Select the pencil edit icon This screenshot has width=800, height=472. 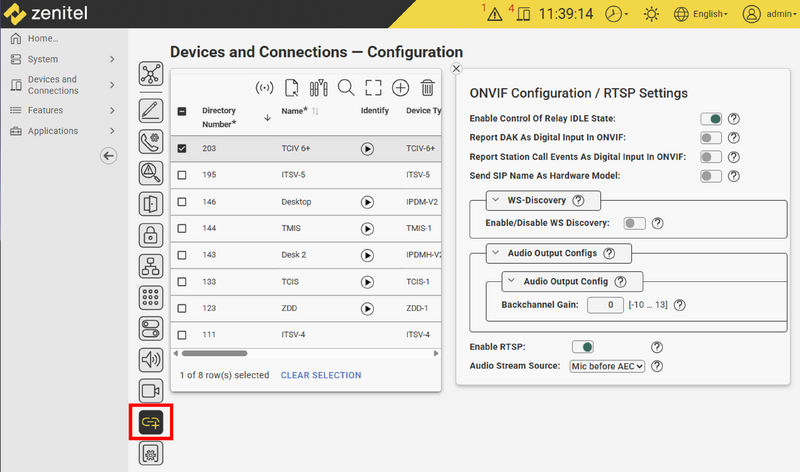pos(151,110)
